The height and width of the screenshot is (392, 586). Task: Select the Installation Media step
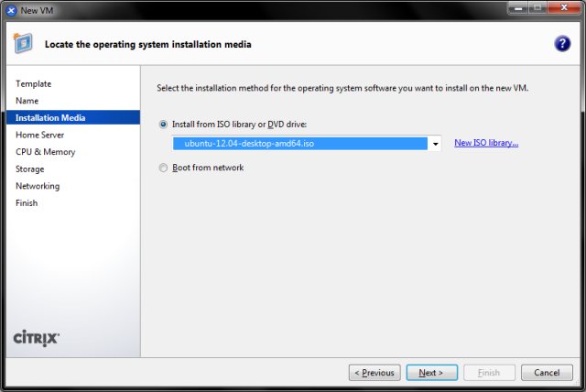coord(73,117)
